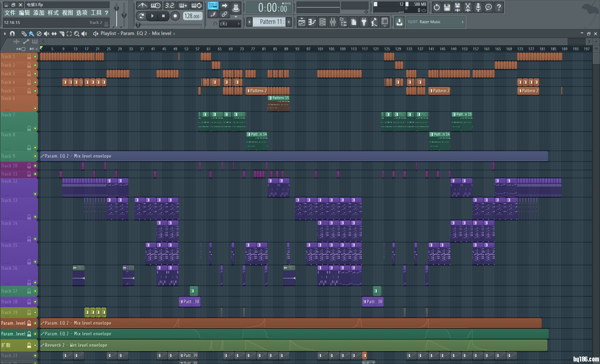This screenshot has height=364, width=600.
Task: Open the 选项 menu
Action: 81,13
